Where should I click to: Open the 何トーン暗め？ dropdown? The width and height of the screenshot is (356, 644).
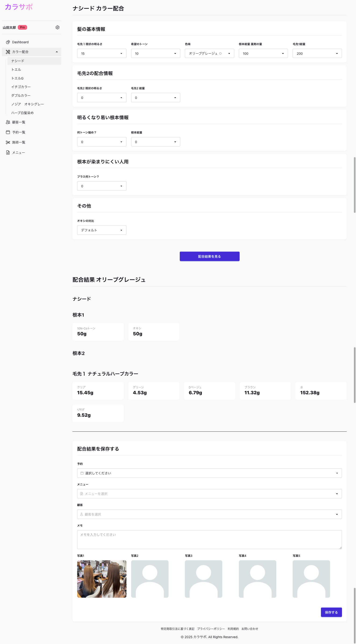click(x=102, y=142)
